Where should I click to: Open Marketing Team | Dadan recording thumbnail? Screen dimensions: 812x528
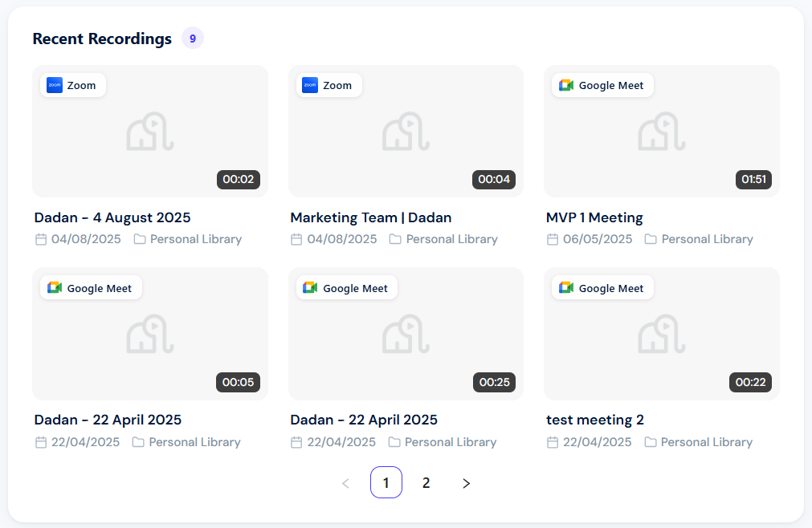(406, 132)
